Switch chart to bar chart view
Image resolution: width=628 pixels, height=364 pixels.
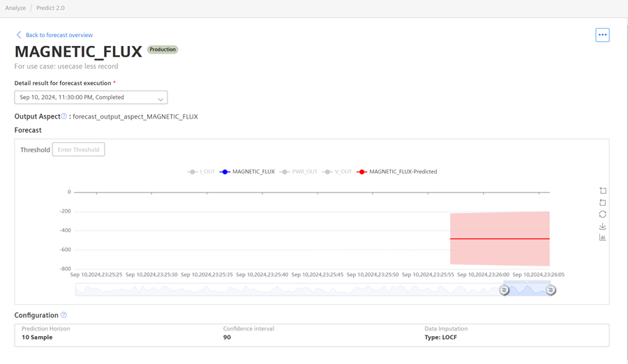point(603,238)
